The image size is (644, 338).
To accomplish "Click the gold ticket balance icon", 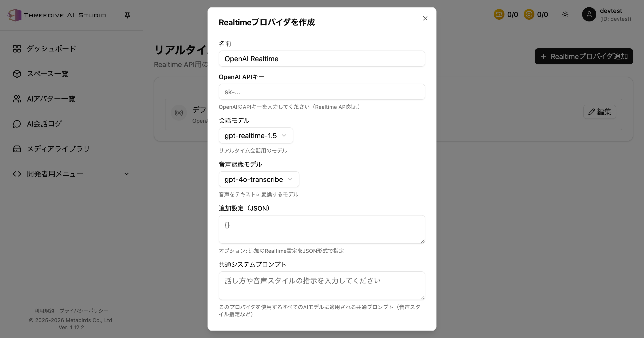I will pos(499,15).
